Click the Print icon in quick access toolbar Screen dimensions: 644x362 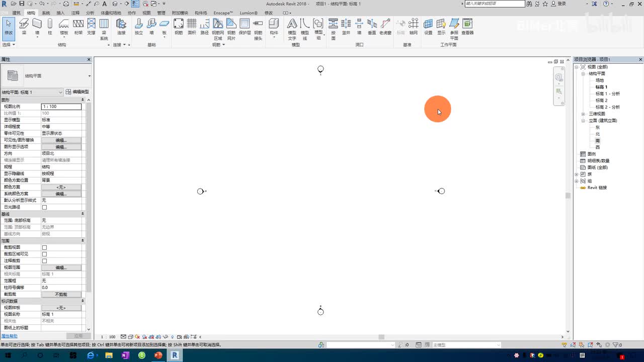pyautogui.click(x=66, y=4)
